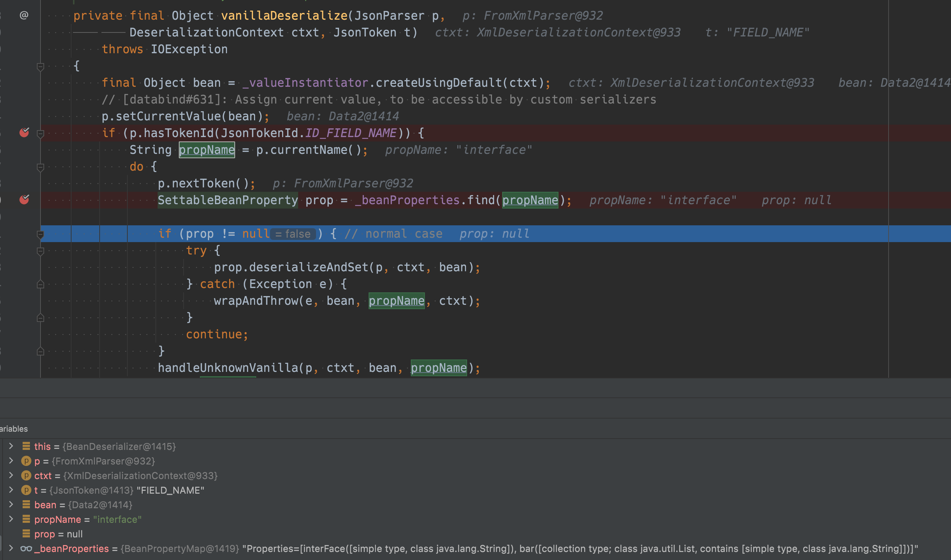
Task: Click highlighted propName in String declaration
Action: point(207,150)
